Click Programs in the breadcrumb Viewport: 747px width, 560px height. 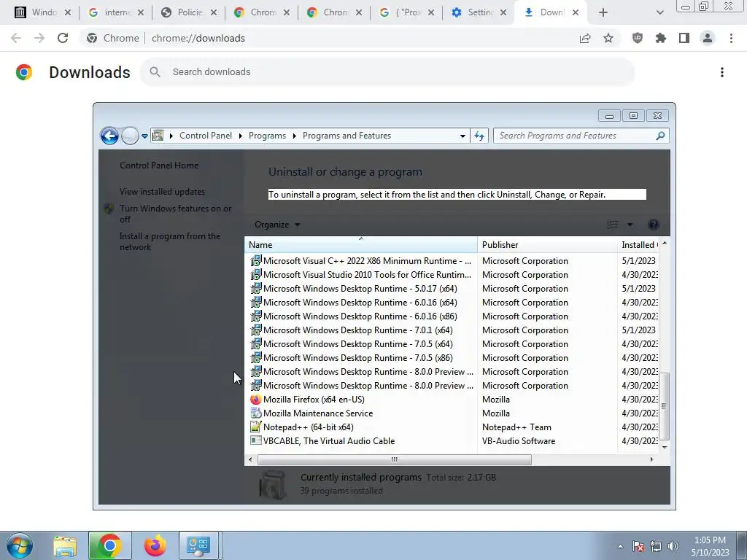tap(267, 136)
